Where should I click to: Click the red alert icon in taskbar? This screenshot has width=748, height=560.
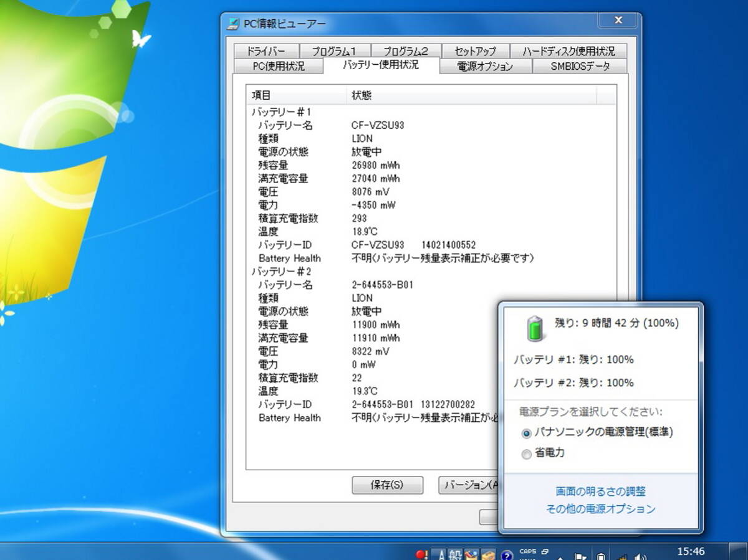click(x=421, y=554)
